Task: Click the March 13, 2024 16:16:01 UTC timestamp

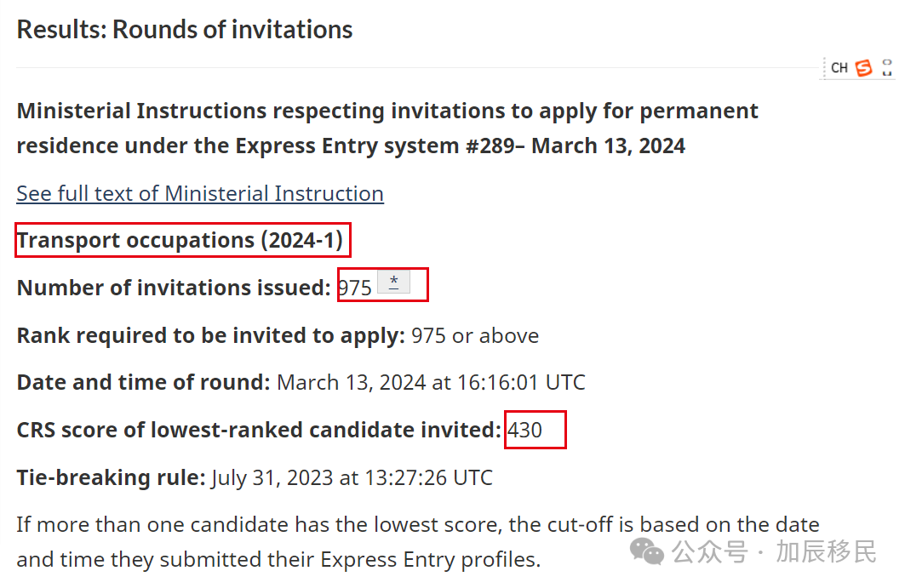Action: (x=431, y=383)
